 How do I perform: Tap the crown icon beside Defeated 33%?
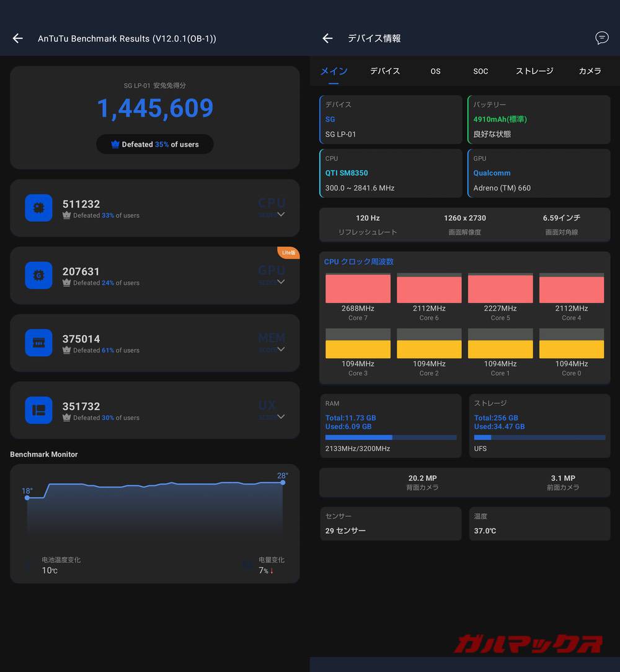click(66, 215)
